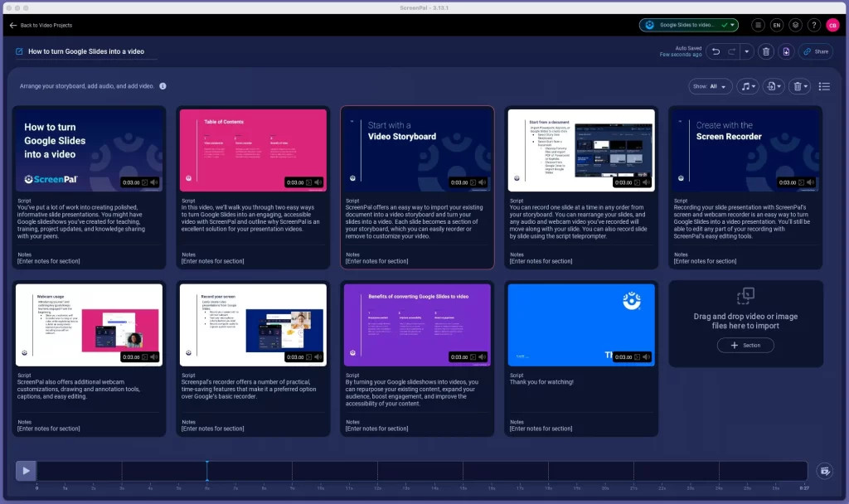This screenshot has width=849, height=504.
Task: Edit the script starting "ScreenPal offers an easy way"
Action: click(x=415, y=221)
